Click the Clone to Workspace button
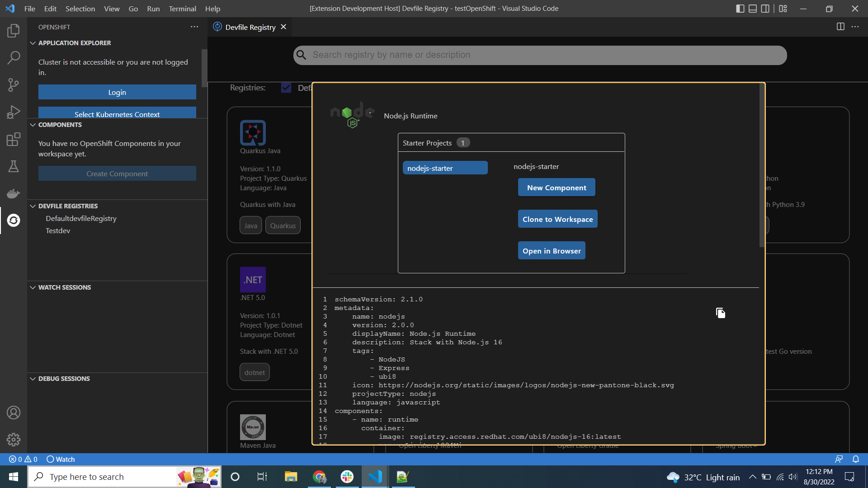The image size is (868, 488). [557, 219]
